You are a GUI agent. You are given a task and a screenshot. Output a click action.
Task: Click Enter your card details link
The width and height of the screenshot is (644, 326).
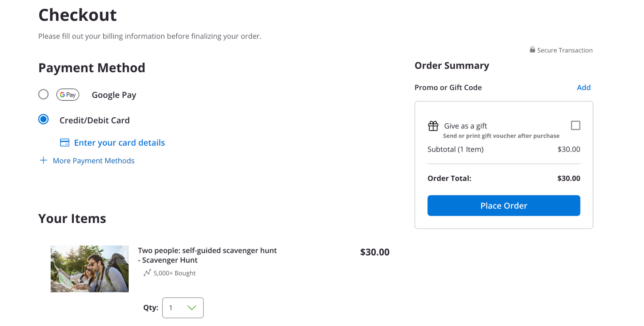click(x=119, y=142)
